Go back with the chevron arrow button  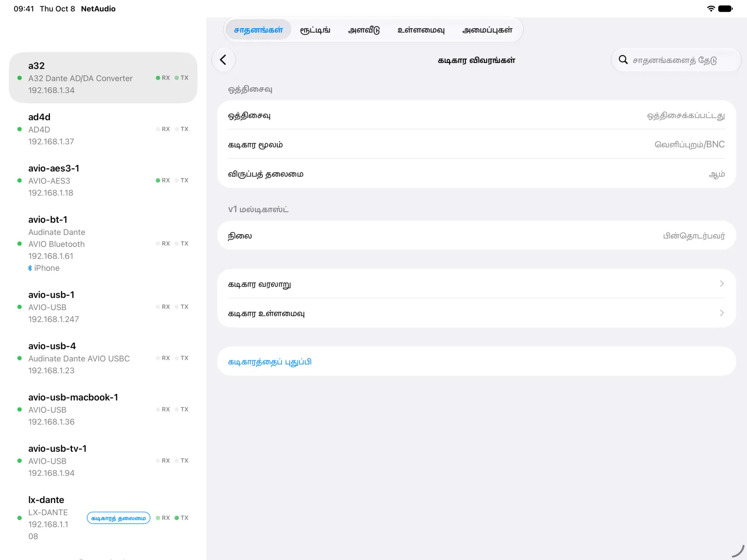pyautogui.click(x=224, y=60)
